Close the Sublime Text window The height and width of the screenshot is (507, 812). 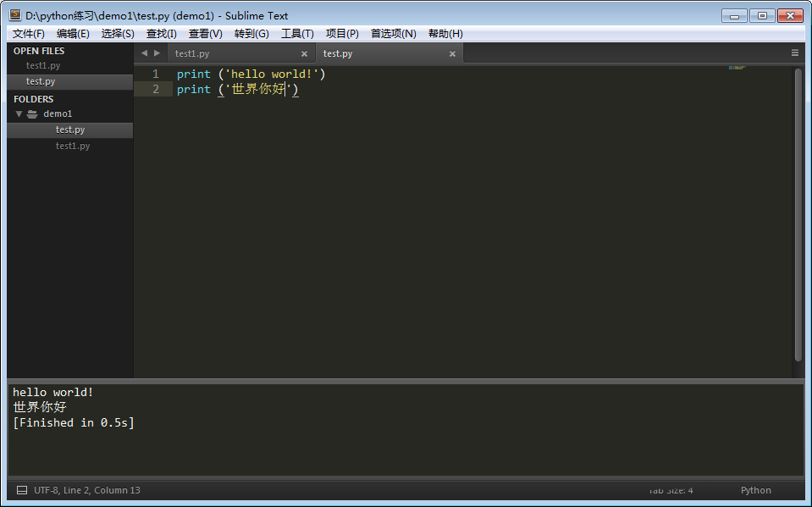(x=790, y=16)
